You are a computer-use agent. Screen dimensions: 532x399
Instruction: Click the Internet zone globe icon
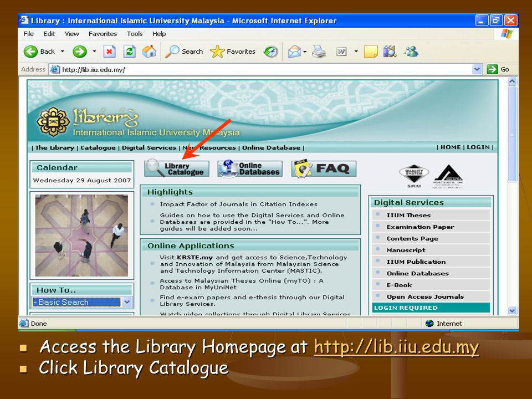click(x=429, y=323)
